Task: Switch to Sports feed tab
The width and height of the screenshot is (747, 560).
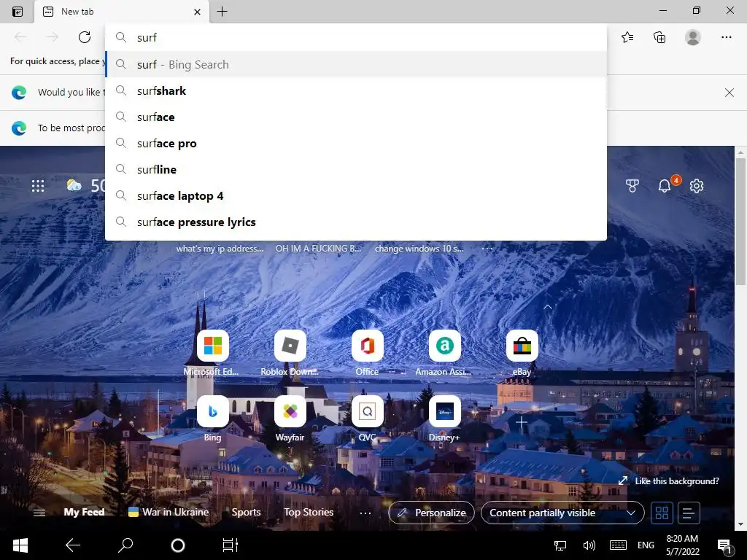Action: (x=246, y=513)
